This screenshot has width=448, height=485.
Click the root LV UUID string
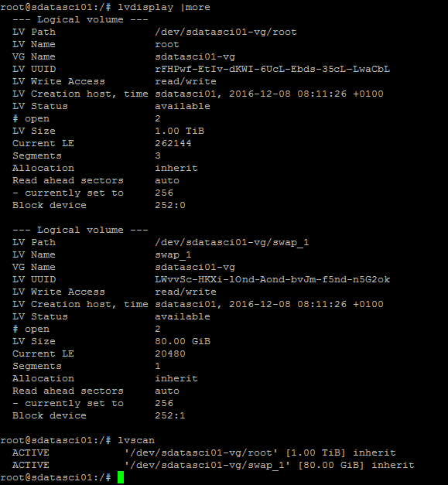tap(272, 69)
